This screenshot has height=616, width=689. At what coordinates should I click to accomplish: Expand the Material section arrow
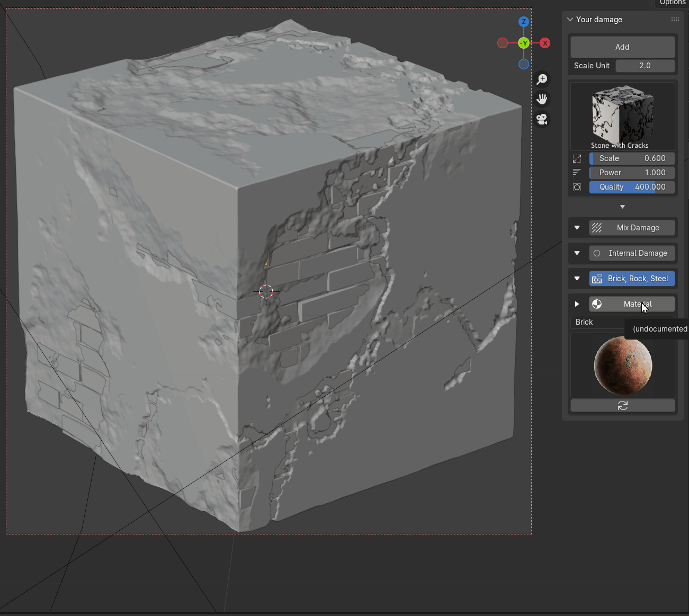click(577, 304)
